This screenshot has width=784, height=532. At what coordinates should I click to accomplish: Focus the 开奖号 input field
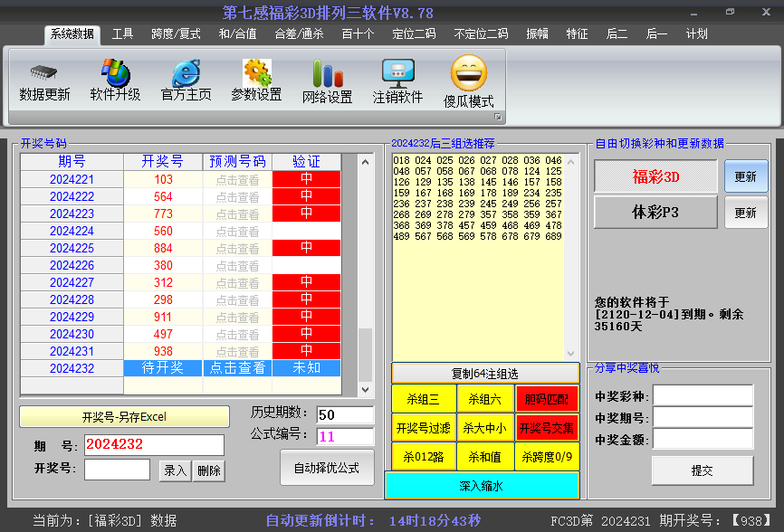[117, 470]
